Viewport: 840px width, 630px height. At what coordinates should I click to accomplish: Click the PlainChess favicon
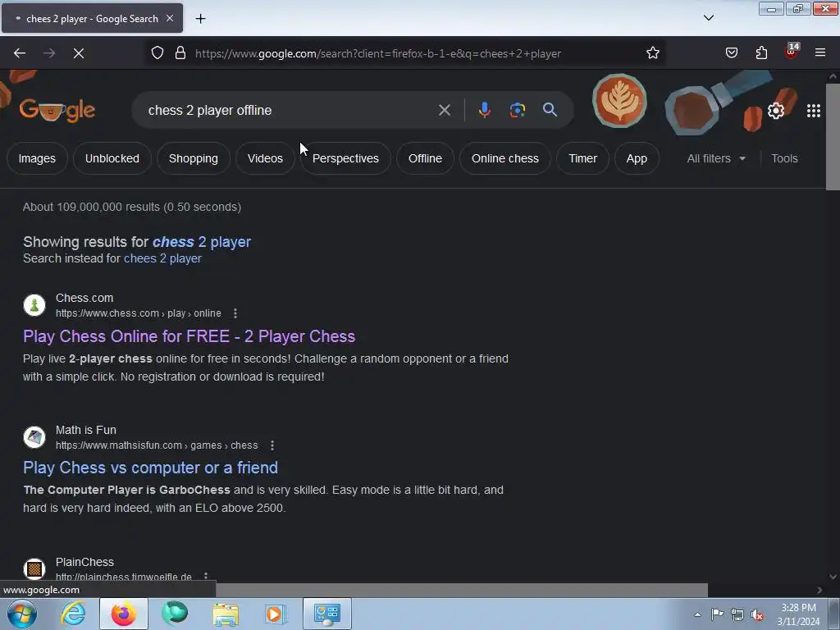pyautogui.click(x=34, y=569)
